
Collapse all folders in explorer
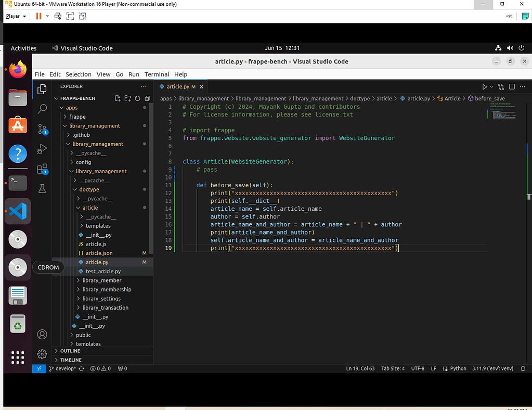coord(147,98)
